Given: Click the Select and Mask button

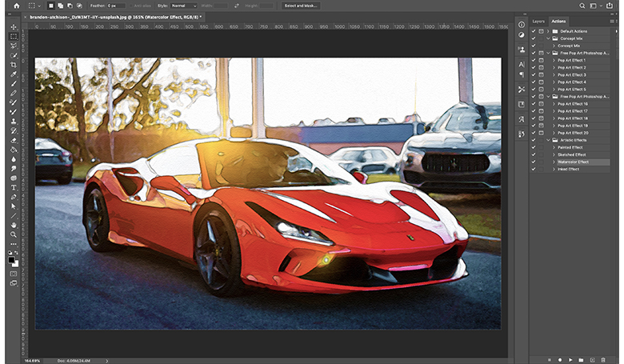Looking at the screenshot, I should (301, 6).
